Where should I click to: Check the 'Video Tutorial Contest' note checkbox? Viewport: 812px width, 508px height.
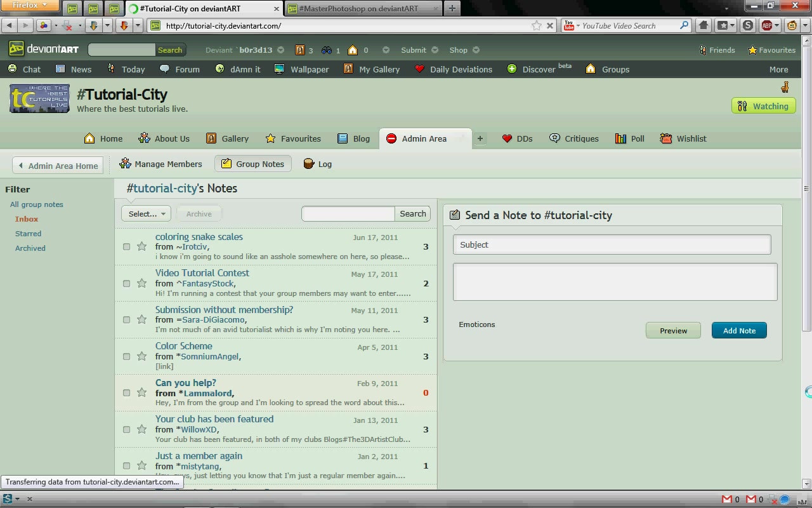[x=126, y=283]
